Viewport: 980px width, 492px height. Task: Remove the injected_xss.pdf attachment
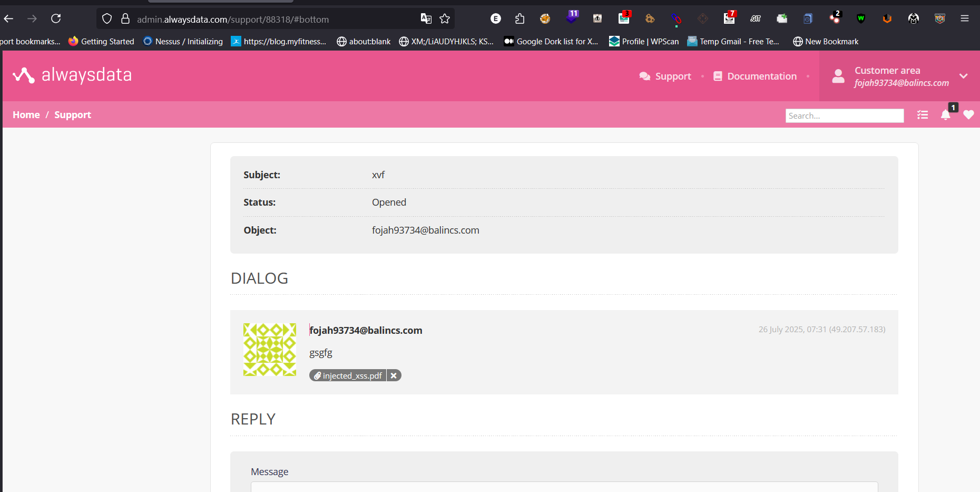point(394,375)
